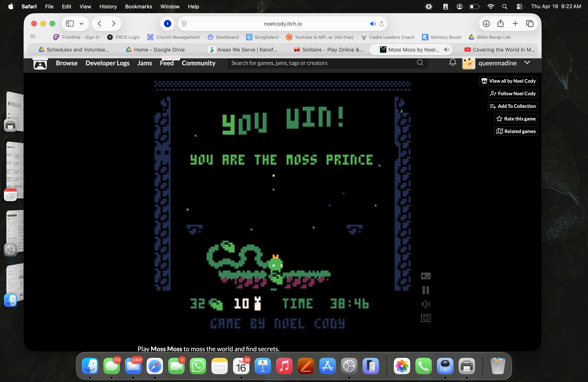Click the itch.io search input field

(321, 63)
